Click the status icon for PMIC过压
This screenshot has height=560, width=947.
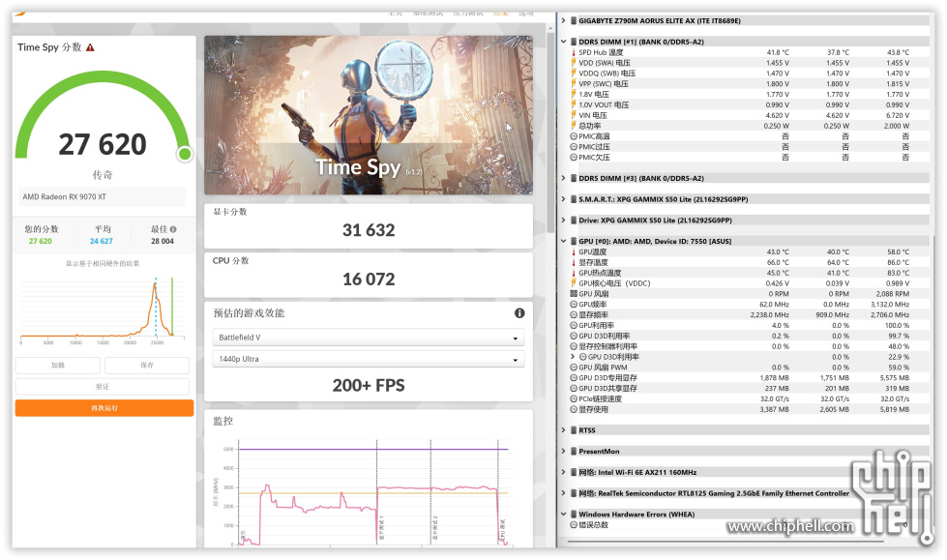coord(574,147)
